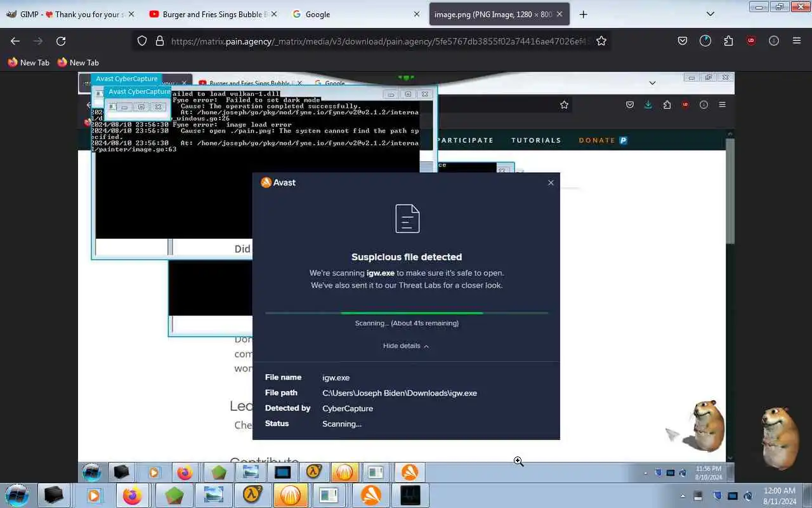The image size is (812, 508).
Task: Open Avast icon on bottom taskbar
Action: click(x=371, y=495)
